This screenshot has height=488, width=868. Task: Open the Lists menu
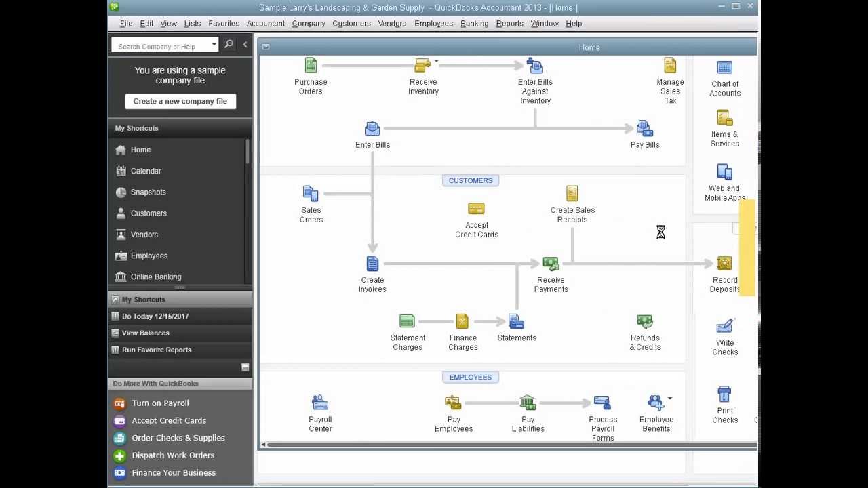tap(192, 24)
